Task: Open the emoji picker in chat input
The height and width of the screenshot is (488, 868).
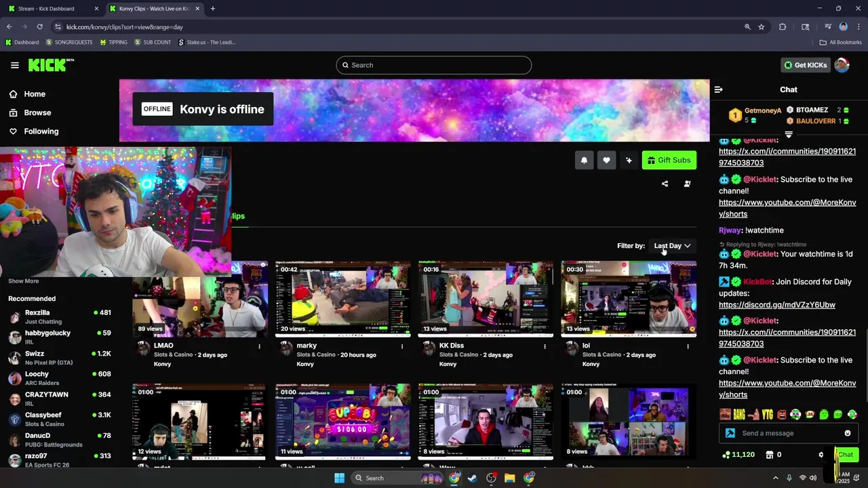Action: 848,433
